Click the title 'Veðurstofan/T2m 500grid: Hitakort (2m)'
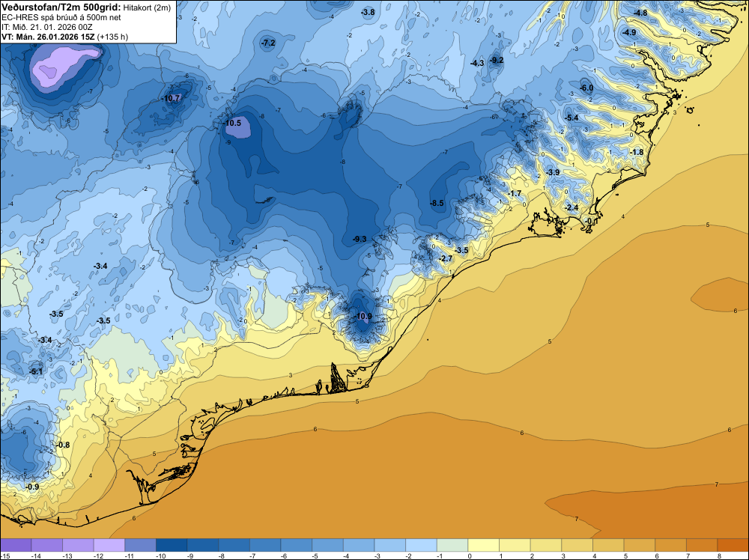This screenshot has height=560, width=749. click(86, 7)
